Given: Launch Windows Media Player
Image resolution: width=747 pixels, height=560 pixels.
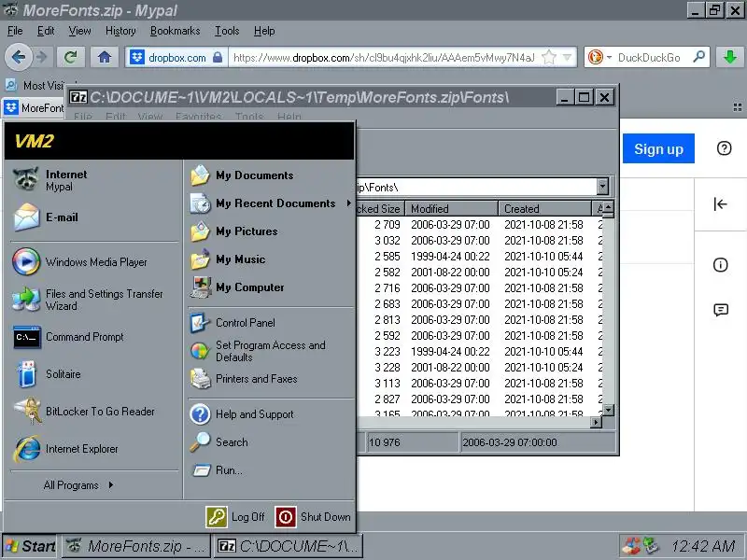Looking at the screenshot, I should click(x=80, y=262).
